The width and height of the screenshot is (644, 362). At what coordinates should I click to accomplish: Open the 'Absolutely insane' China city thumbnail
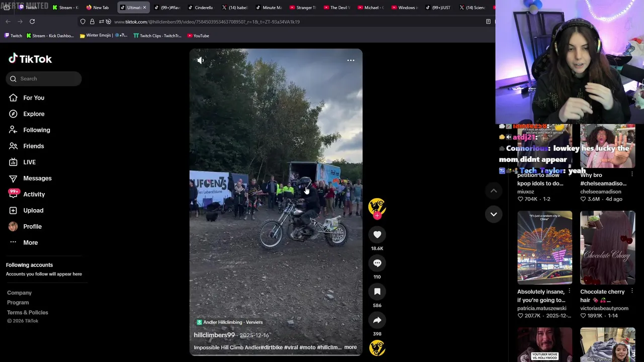545,248
